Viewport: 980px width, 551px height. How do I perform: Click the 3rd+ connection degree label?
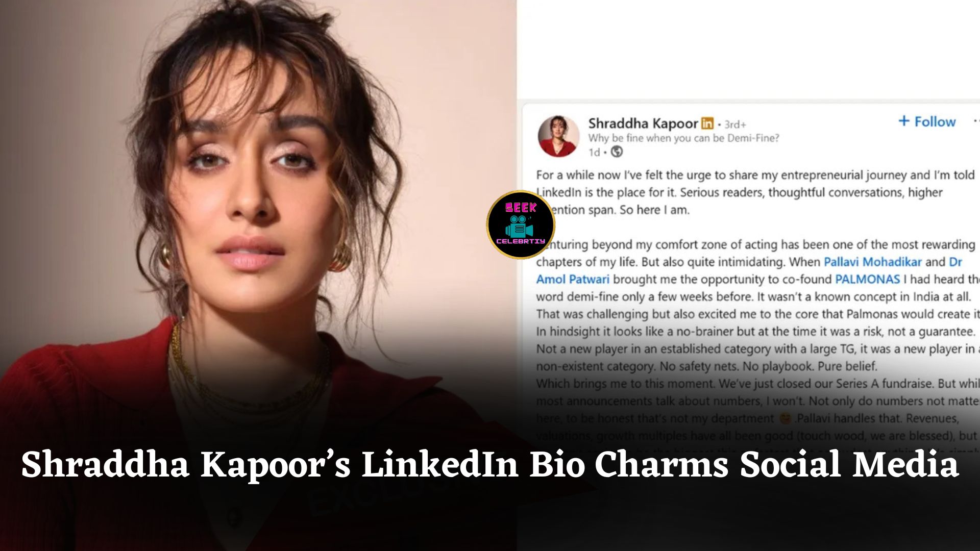pos(735,124)
